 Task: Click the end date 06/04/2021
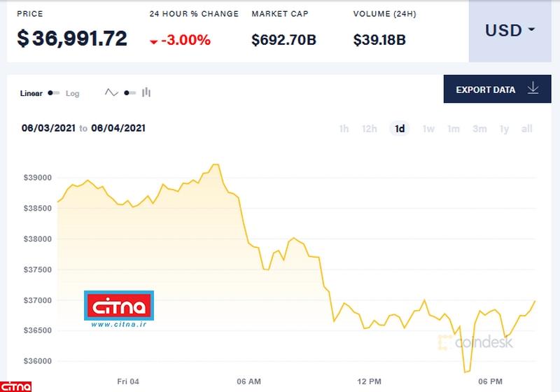118,128
